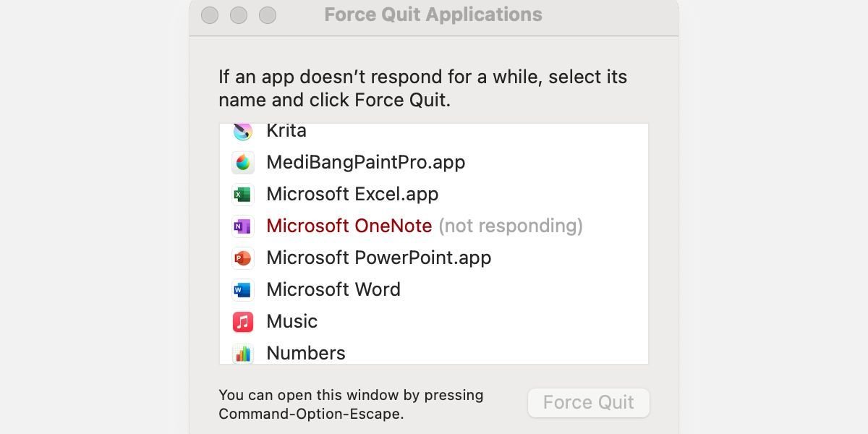Click the MediBangPaintPro icon

242,162
